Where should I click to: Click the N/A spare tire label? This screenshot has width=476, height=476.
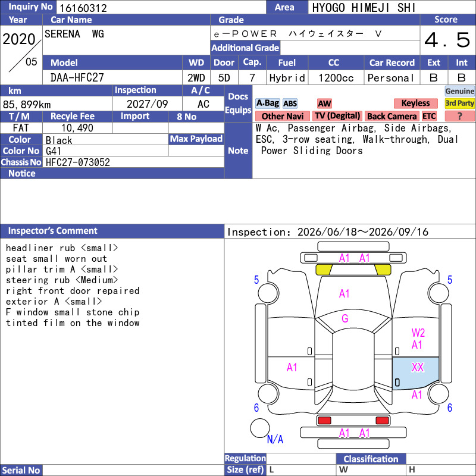275,439
